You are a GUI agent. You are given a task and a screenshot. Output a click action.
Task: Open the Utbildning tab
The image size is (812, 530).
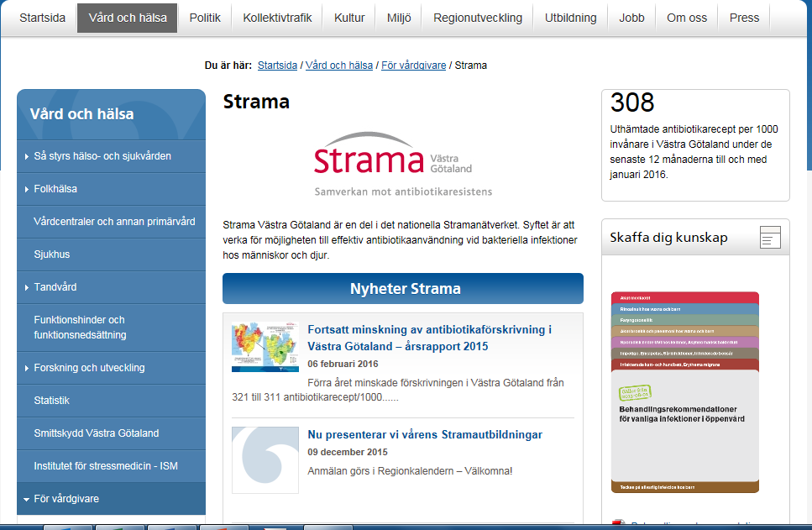click(x=570, y=18)
